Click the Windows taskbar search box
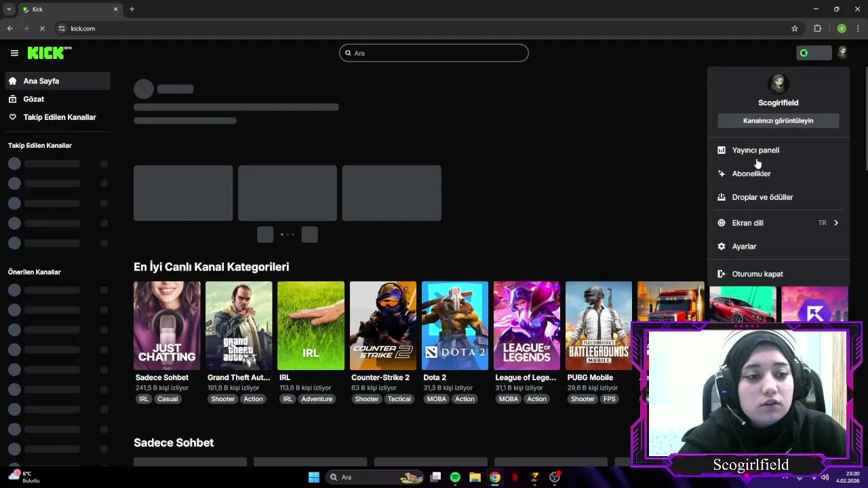The height and width of the screenshot is (488, 868). coord(375,477)
